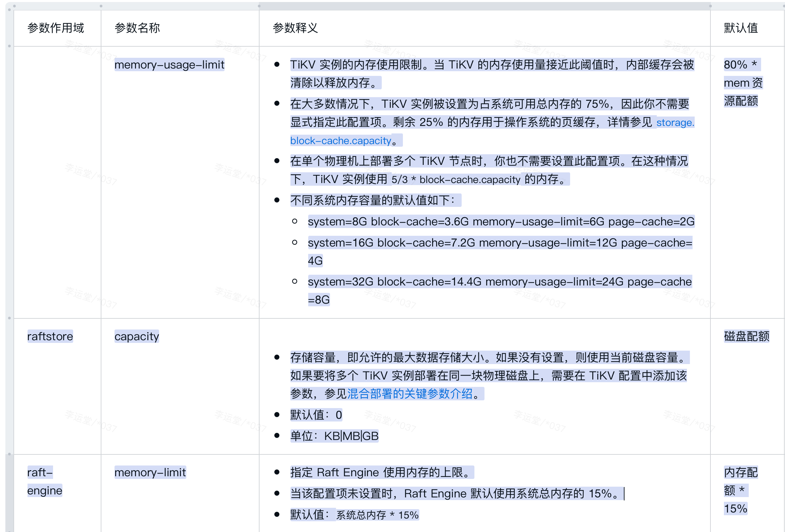Click the memory-usage-limit parameter name text
This screenshot has width=785, height=532.
pyautogui.click(x=169, y=64)
